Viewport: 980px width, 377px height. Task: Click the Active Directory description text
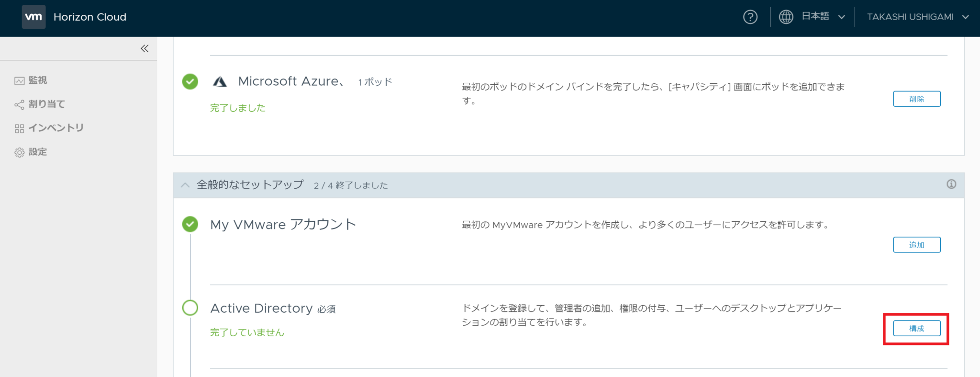(x=651, y=315)
